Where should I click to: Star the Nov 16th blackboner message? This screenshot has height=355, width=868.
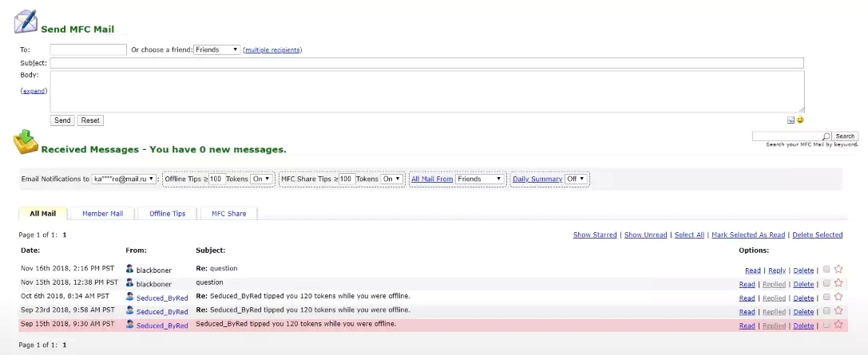click(838, 270)
